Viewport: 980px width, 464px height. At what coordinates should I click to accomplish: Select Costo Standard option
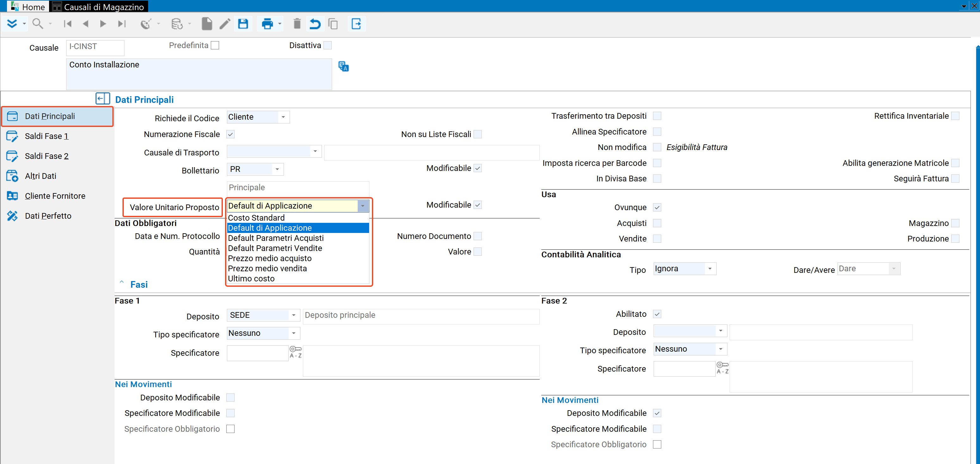coord(298,217)
